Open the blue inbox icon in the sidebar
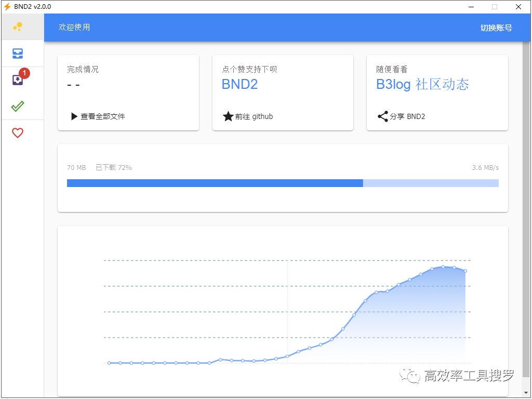Image resolution: width=532 pixels, height=399 pixels. click(17, 53)
